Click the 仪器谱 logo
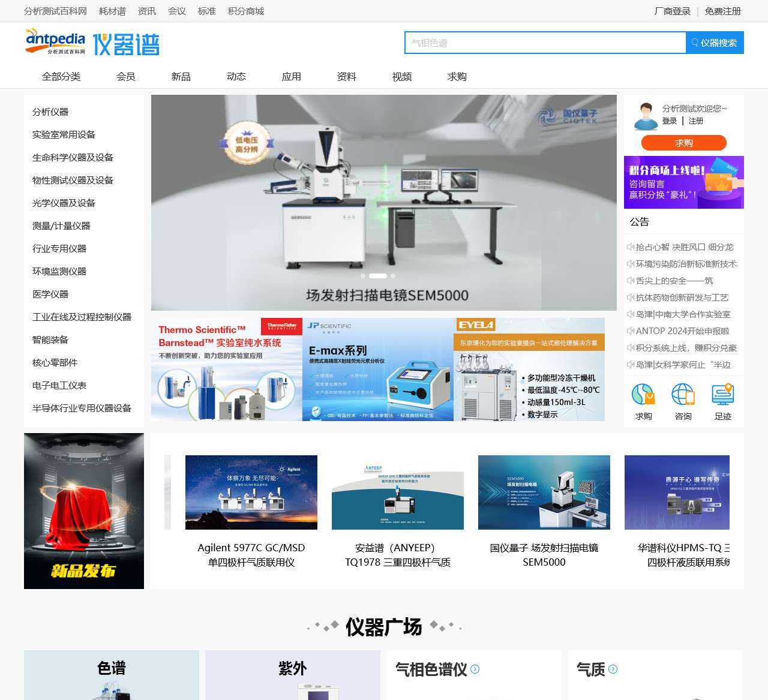The height and width of the screenshot is (700, 768). coord(126,44)
